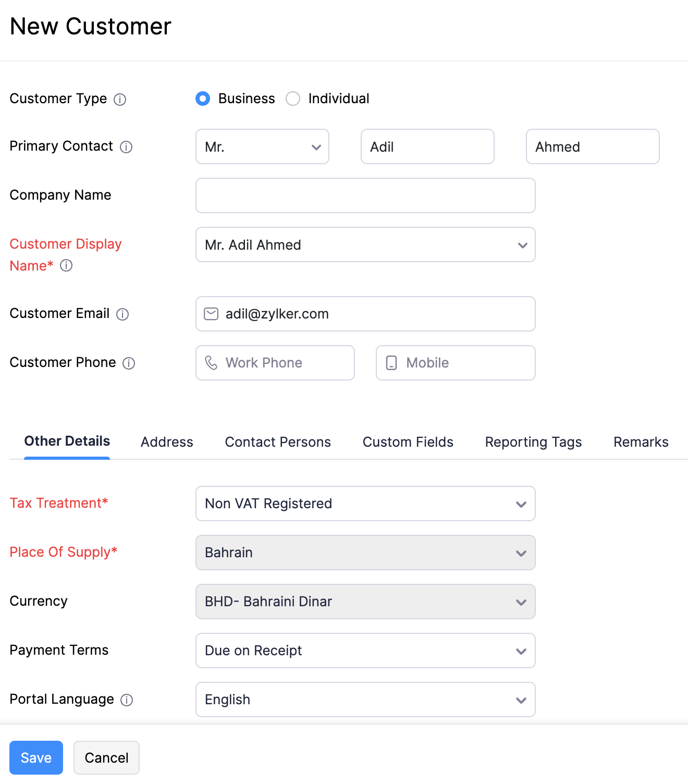Open the Primary Contact info tooltip
This screenshot has height=784, width=688.
click(x=127, y=147)
